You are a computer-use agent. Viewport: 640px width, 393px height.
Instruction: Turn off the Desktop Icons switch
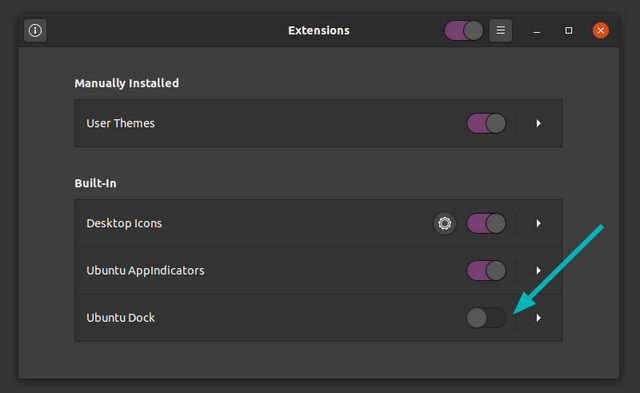pos(486,223)
